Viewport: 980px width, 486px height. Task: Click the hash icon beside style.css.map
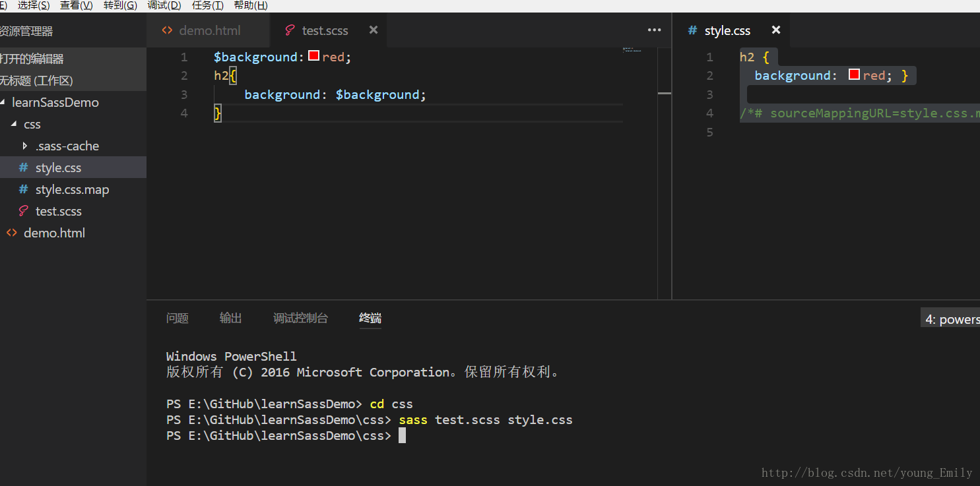[24, 189]
